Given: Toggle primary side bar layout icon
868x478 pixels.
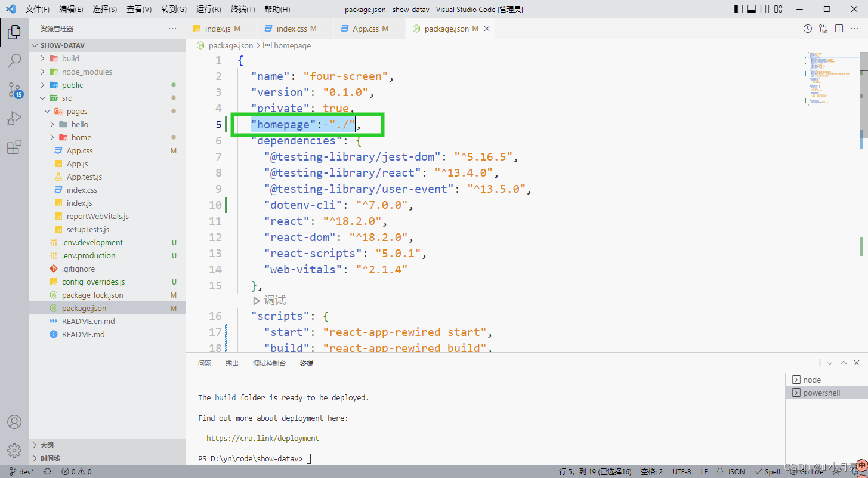Looking at the screenshot, I should (x=739, y=9).
